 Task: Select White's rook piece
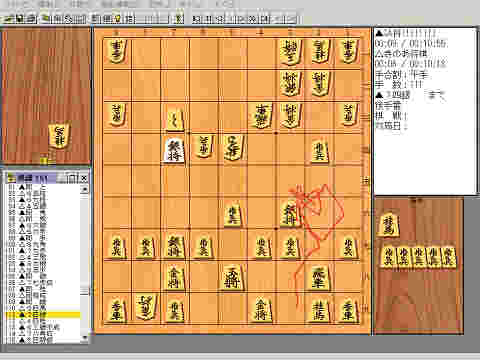[x=262, y=115]
